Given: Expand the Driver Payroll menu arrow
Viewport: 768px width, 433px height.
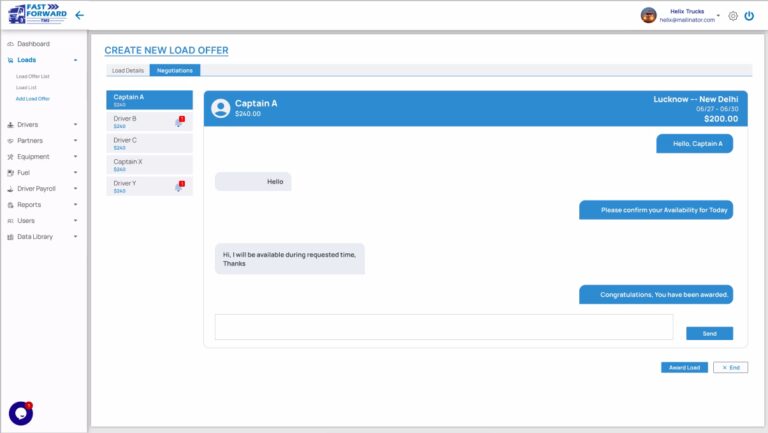Looking at the screenshot, I should (75, 189).
